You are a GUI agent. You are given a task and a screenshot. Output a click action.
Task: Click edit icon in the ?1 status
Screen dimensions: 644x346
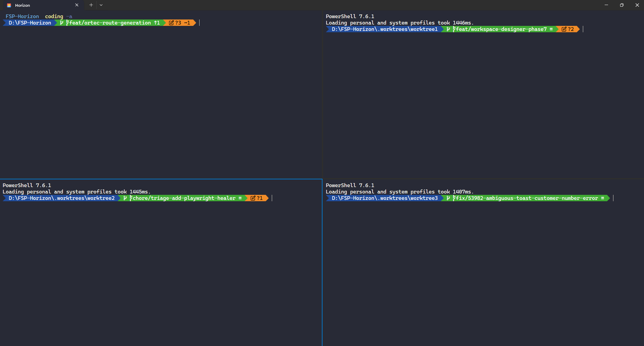(253, 198)
